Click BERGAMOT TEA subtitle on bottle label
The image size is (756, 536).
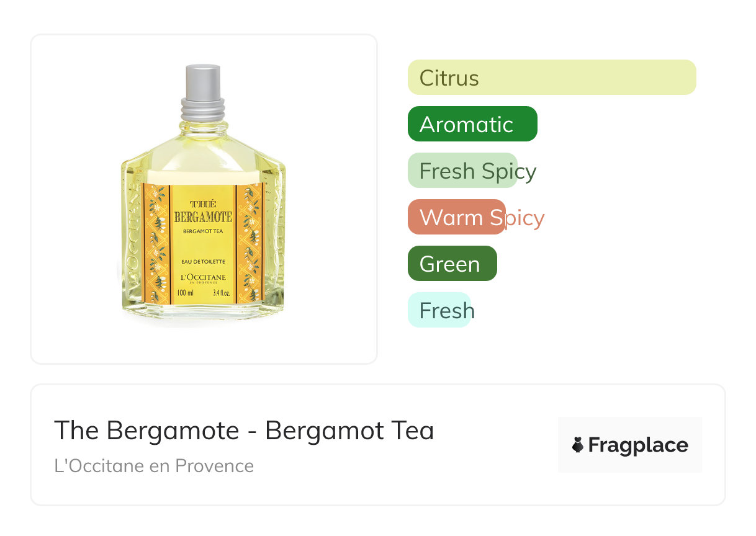(203, 231)
